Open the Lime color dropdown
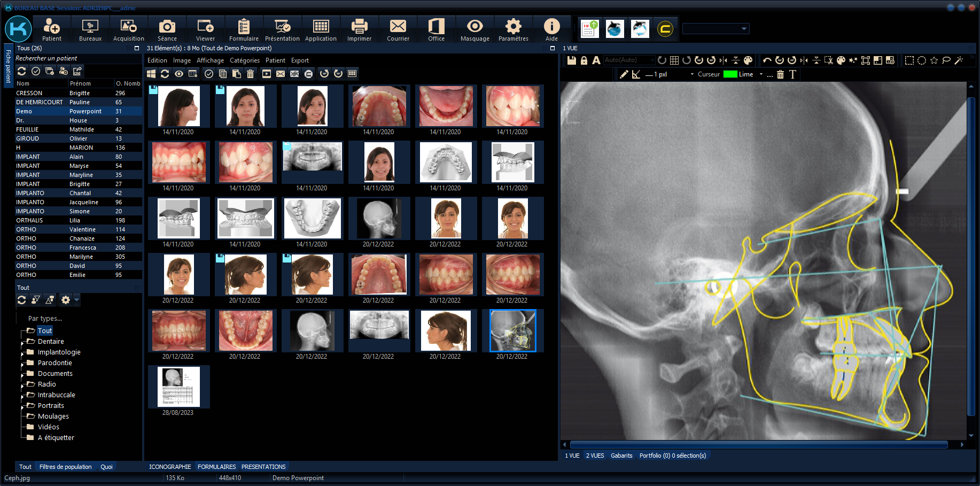Viewport: 980px width, 486px height. point(761,74)
